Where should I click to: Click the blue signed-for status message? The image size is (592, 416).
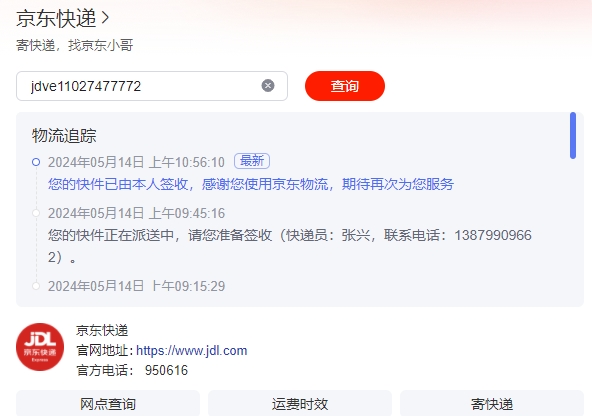tap(251, 184)
